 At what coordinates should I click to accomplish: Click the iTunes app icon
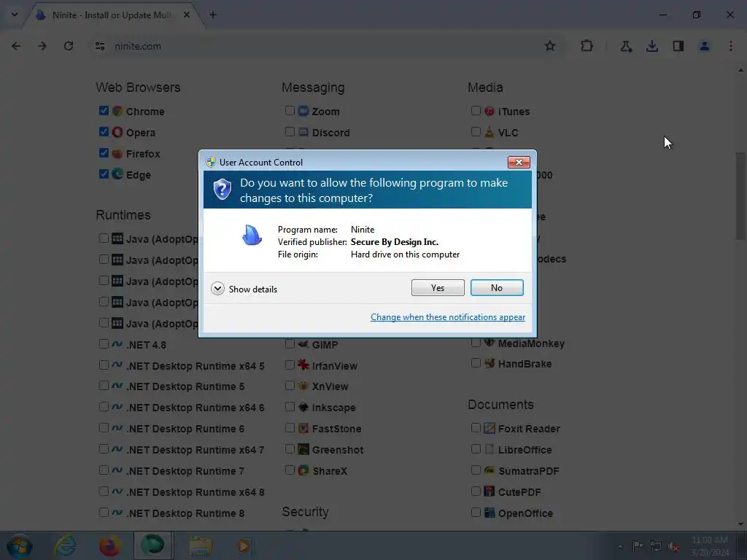click(489, 111)
